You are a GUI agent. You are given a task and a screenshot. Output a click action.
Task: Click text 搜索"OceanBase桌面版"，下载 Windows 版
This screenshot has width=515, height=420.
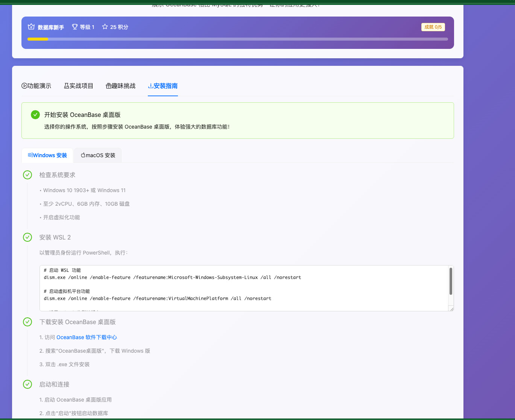95,351
